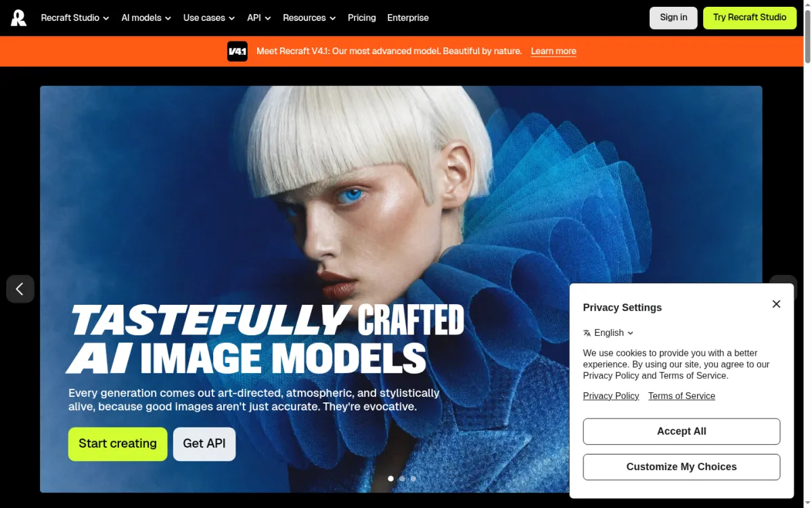Viewport: 812px width, 508px height.
Task: Open the Pricing page
Action: point(362,18)
